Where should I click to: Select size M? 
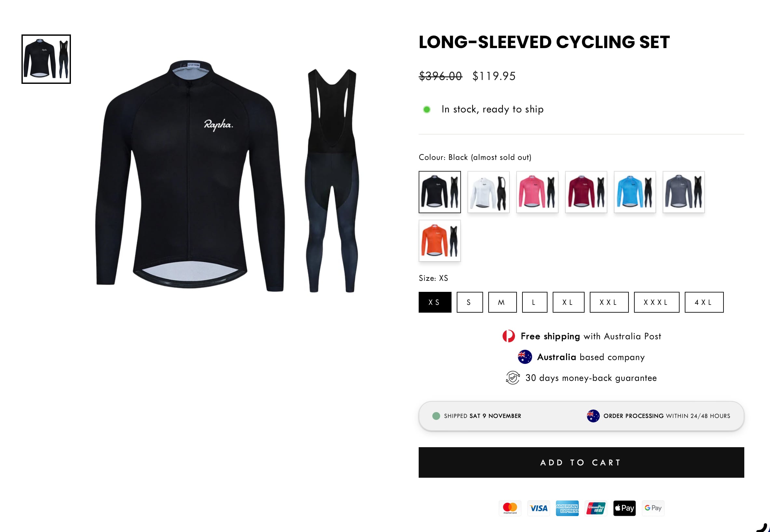[502, 302]
